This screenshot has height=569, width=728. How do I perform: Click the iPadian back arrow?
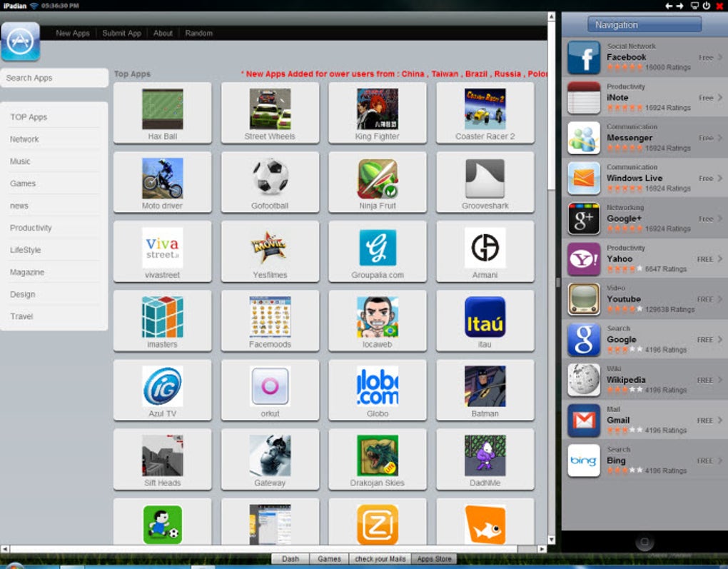click(x=669, y=6)
